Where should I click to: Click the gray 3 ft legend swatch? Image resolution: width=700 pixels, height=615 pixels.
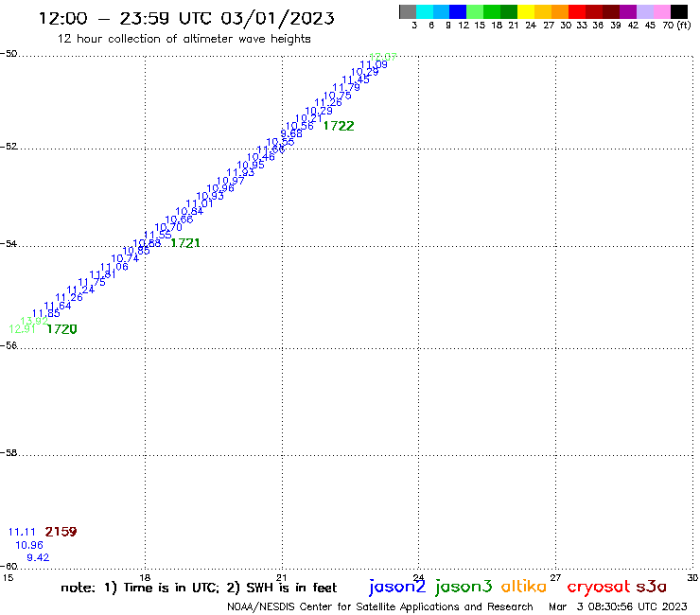[x=408, y=11]
